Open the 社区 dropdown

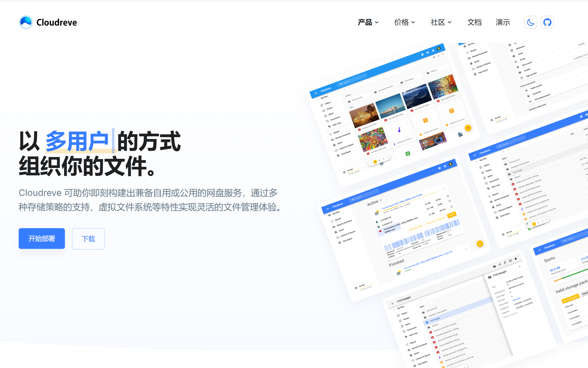[x=441, y=22]
